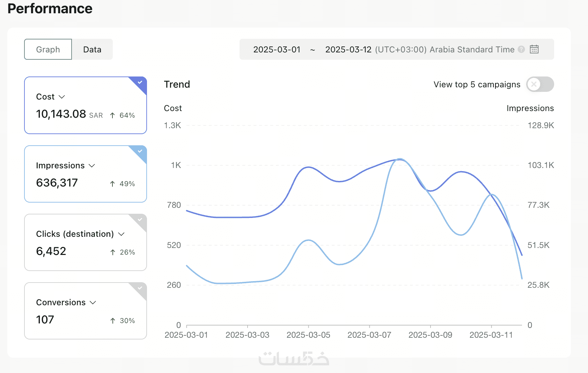Toggle the View top 5 campaigns switch
The height and width of the screenshot is (373, 588).
click(x=540, y=84)
